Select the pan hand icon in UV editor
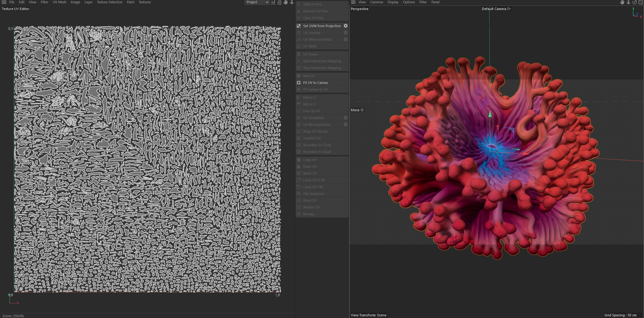 286,2
